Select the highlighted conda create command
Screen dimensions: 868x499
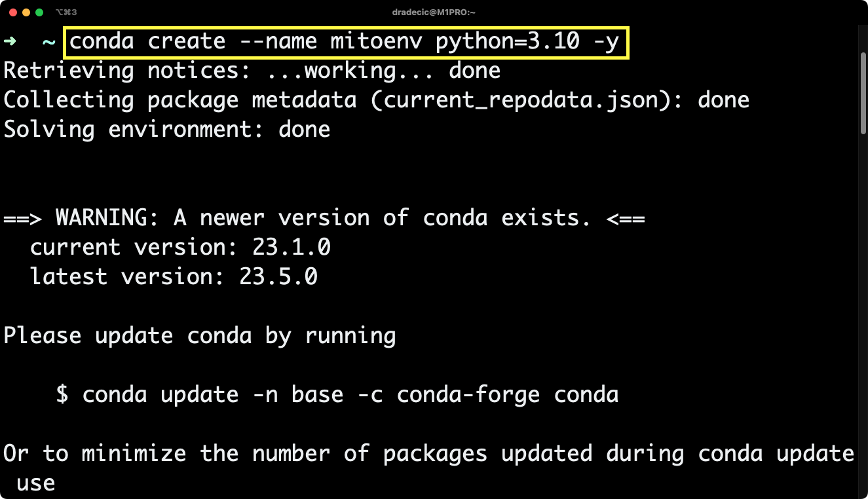(x=347, y=41)
